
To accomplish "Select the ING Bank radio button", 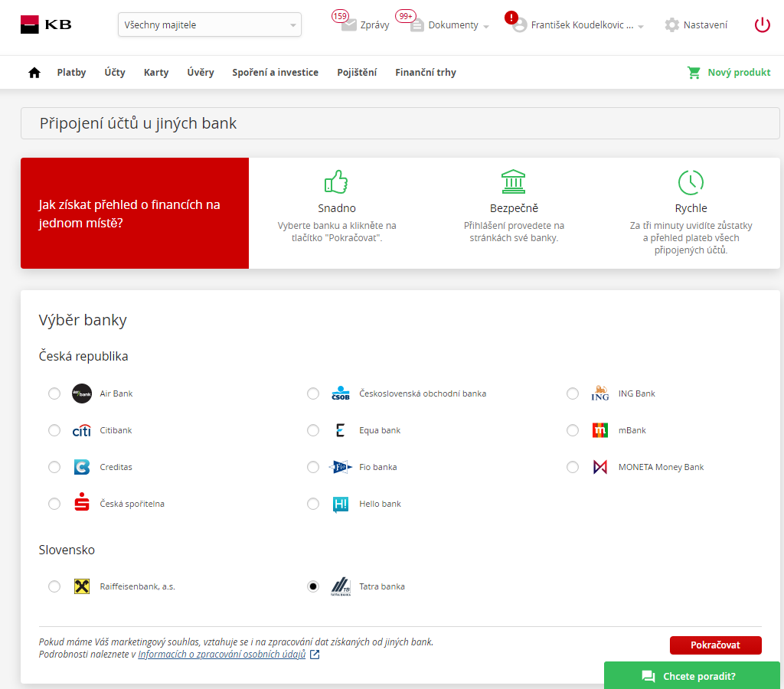I will (573, 393).
